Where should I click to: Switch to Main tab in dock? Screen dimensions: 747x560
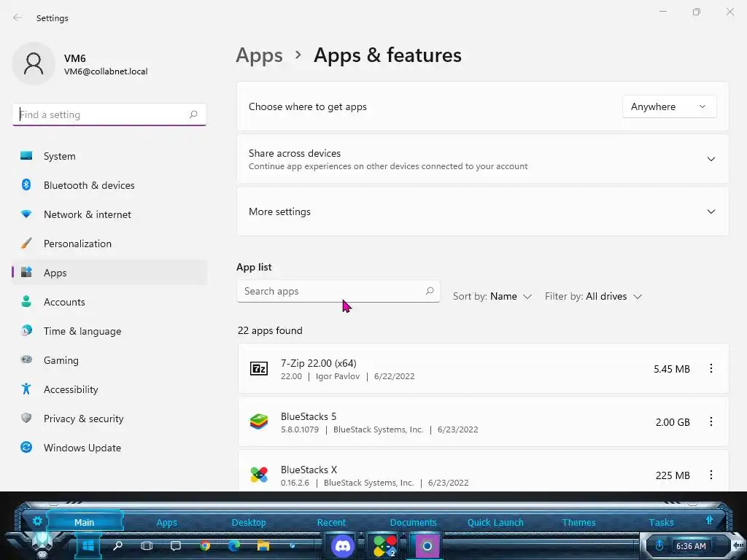pyautogui.click(x=85, y=522)
